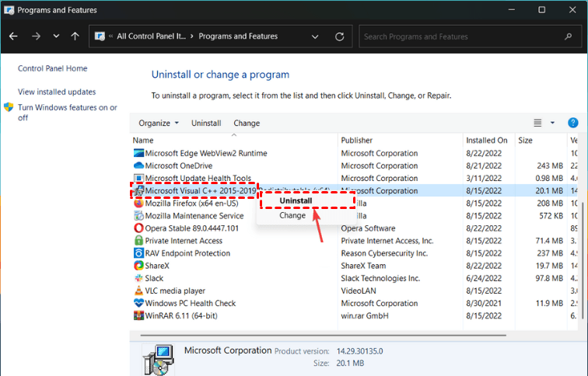Open the Organize dropdown menu

(158, 123)
